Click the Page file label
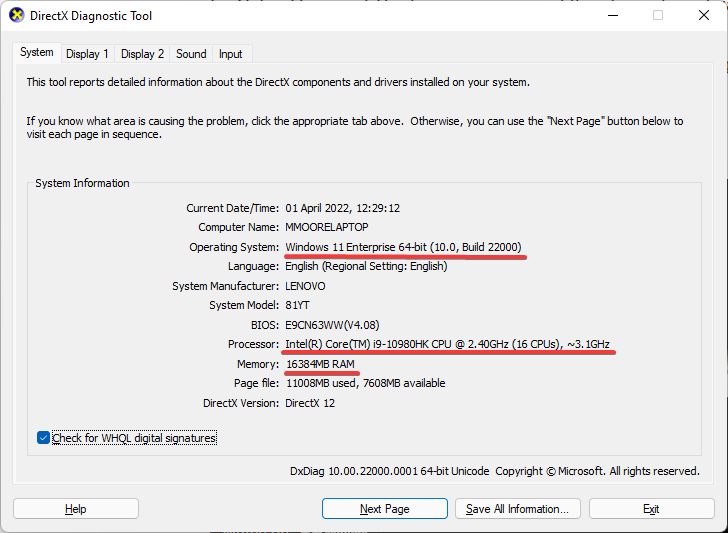728x533 pixels. pos(257,384)
